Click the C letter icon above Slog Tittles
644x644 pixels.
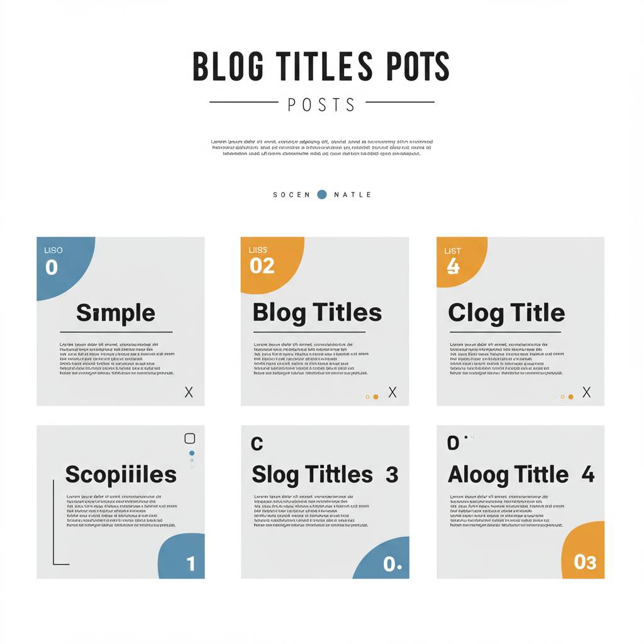[257, 443]
